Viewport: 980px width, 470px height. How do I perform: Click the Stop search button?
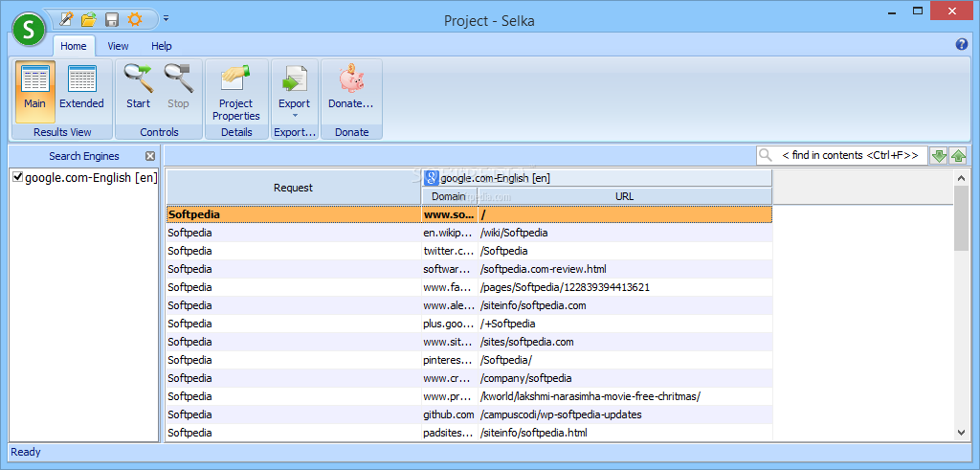[178, 91]
